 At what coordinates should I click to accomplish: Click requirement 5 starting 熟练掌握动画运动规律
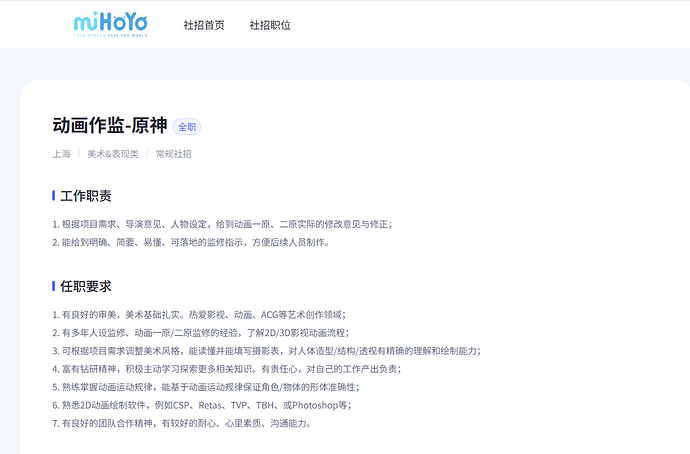pos(206,387)
